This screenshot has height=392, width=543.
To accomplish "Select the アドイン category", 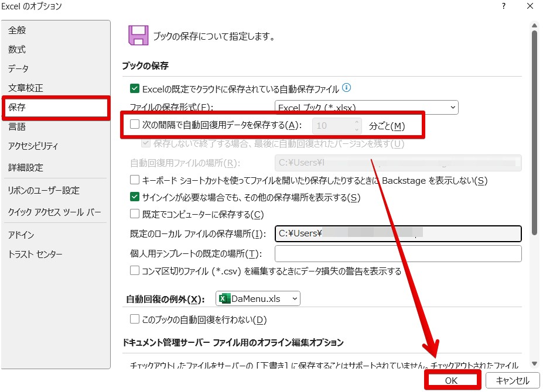I will pyautogui.click(x=56, y=235).
